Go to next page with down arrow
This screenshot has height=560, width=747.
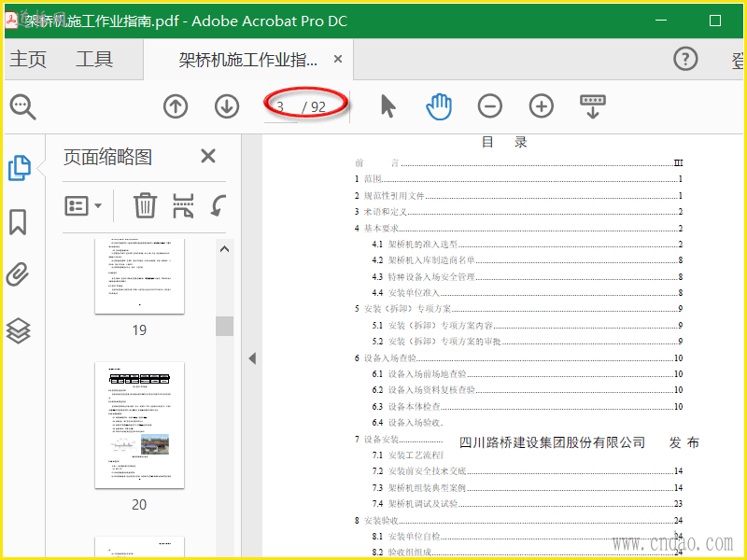pyautogui.click(x=227, y=106)
